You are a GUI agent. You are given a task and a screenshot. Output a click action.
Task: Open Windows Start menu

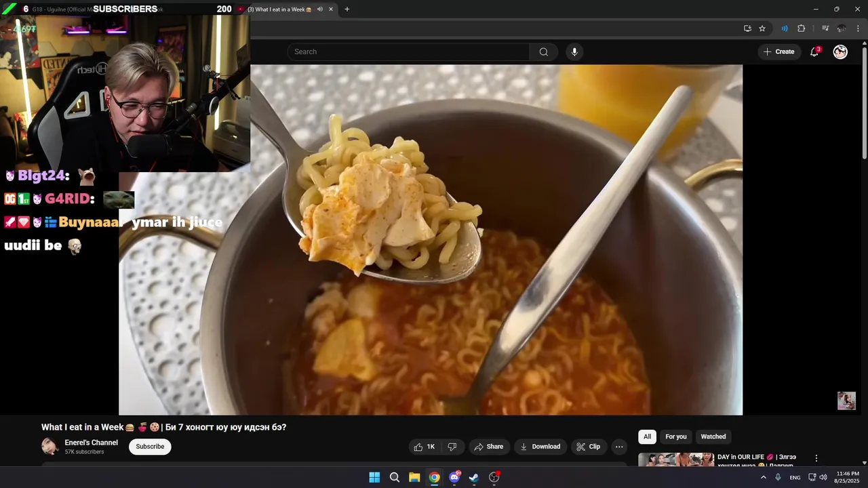pyautogui.click(x=374, y=477)
